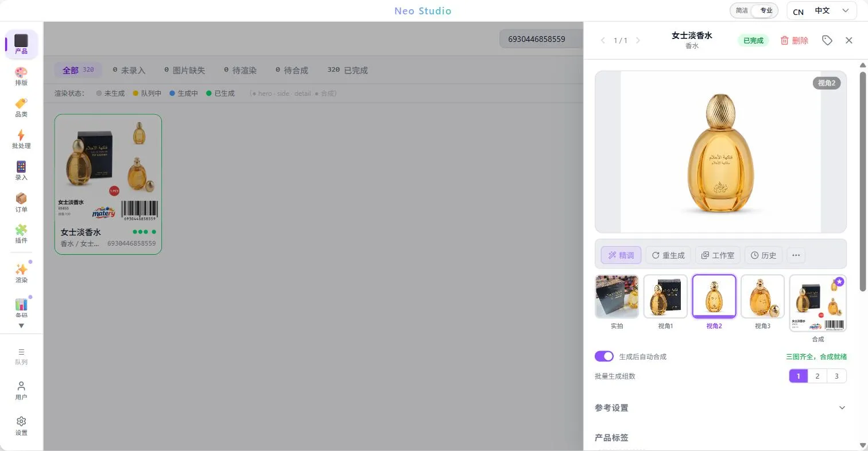Select the 待渲染 tab
Viewport: 868px width, 451px height.
click(x=240, y=70)
